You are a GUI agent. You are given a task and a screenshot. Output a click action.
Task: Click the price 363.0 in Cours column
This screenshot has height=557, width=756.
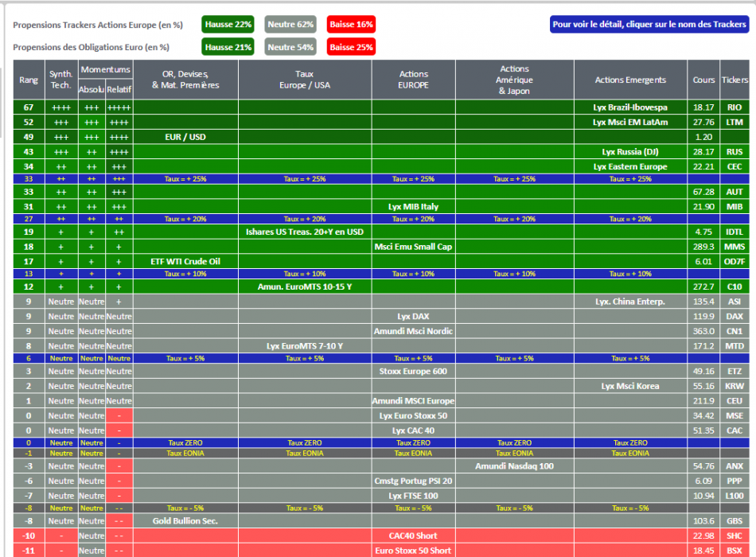[x=703, y=331]
